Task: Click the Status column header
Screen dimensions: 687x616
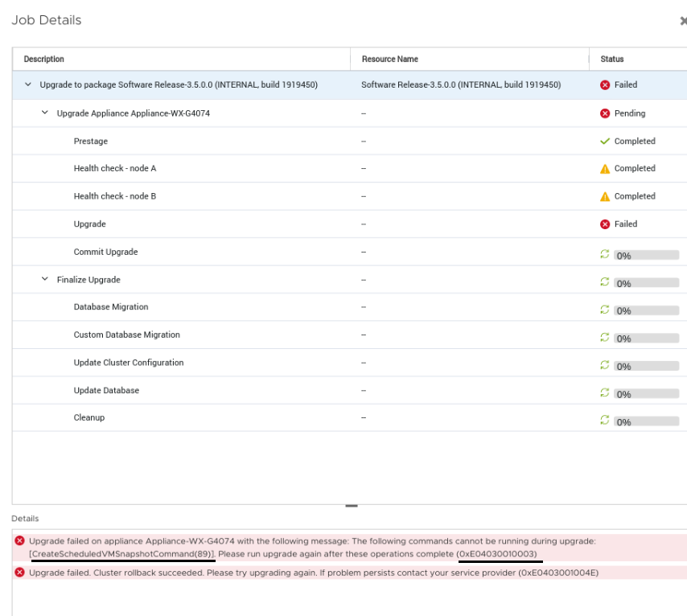Action: [x=612, y=60]
